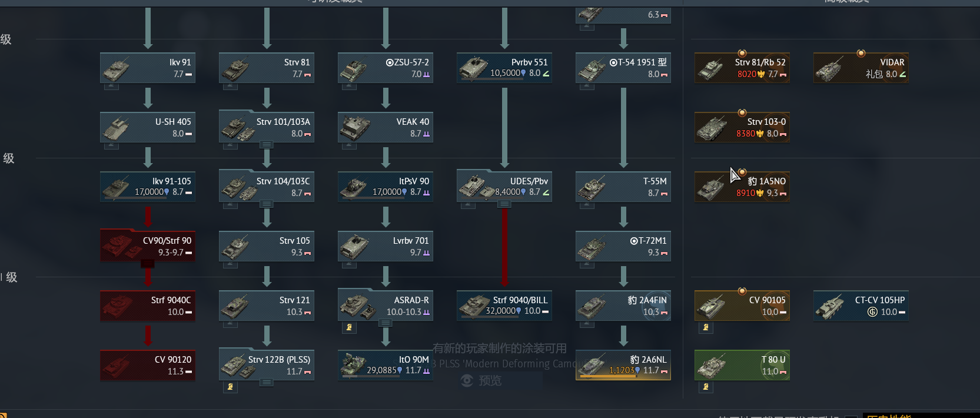
Task: Pick the CT-CV 105HP vehicle card
Action: click(861, 306)
